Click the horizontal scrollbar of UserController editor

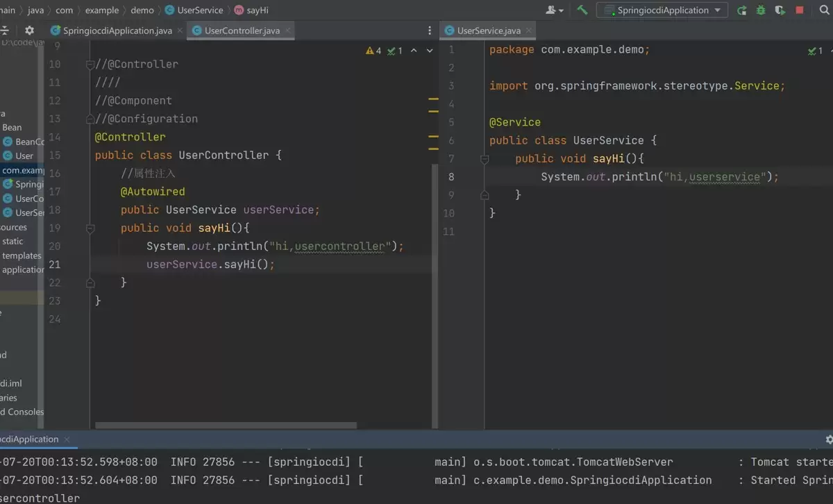tap(226, 426)
